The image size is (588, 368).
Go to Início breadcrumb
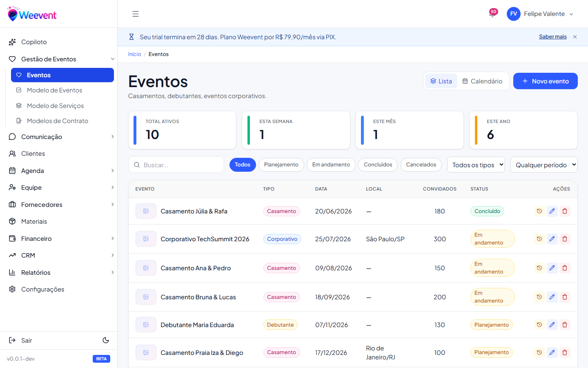click(134, 54)
